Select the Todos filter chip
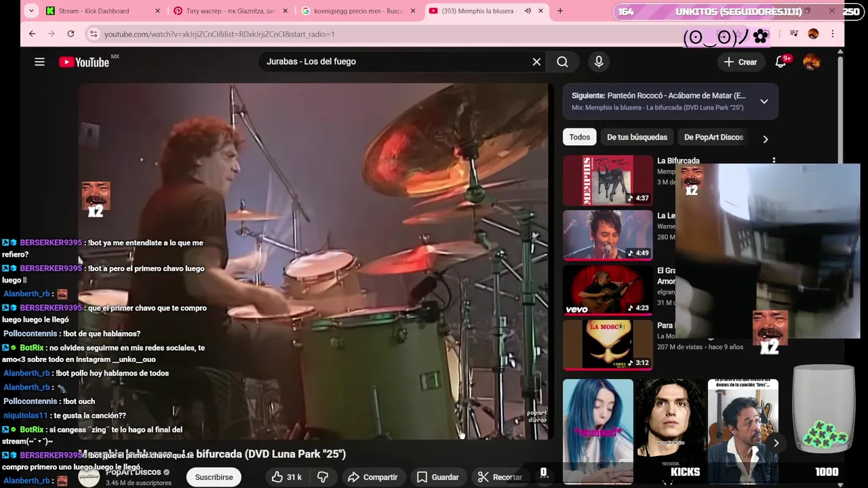The width and height of the screenshot is (868, 488). 579,137
